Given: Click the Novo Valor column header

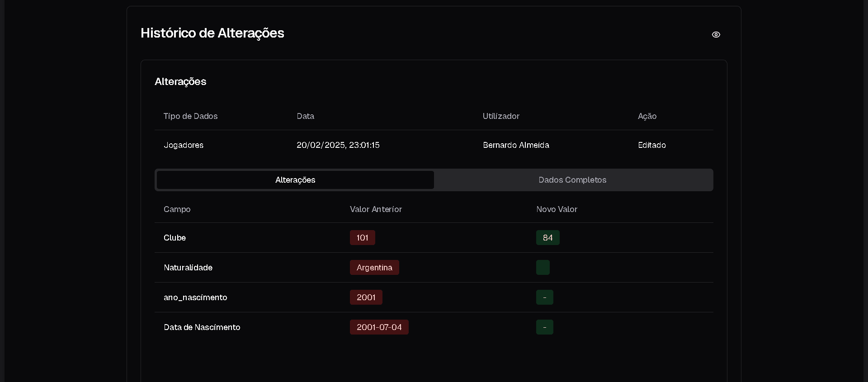Looking at the screenshot, I should click(x=557, y=209).
